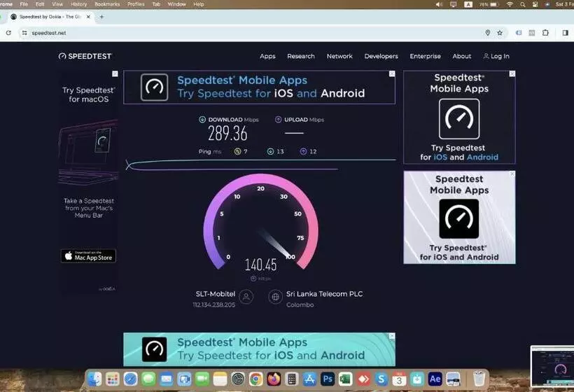Viewport: 574px width, 392px height.
Task: Open the Bookmarks menu in menu bar
Action: tap(107, 4)
